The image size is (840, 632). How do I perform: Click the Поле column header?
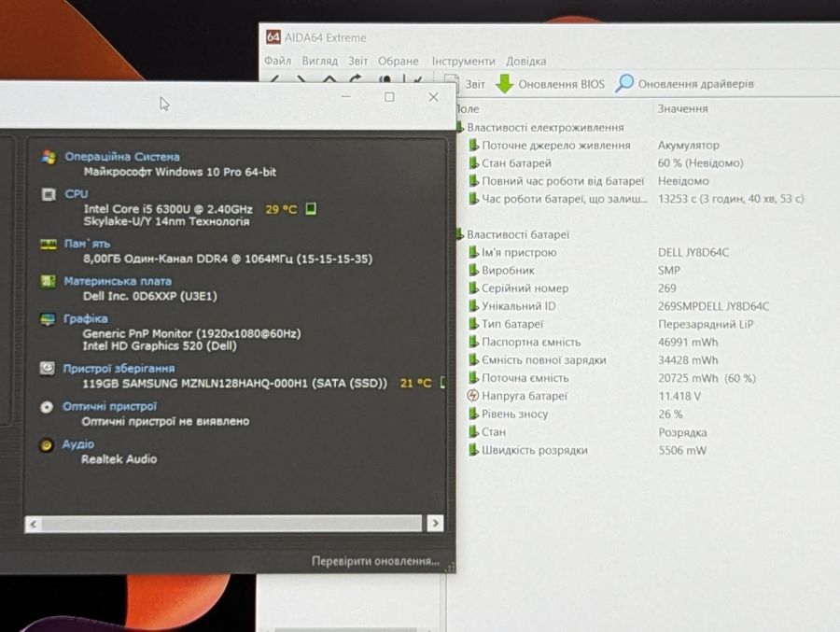coord(468,109)
